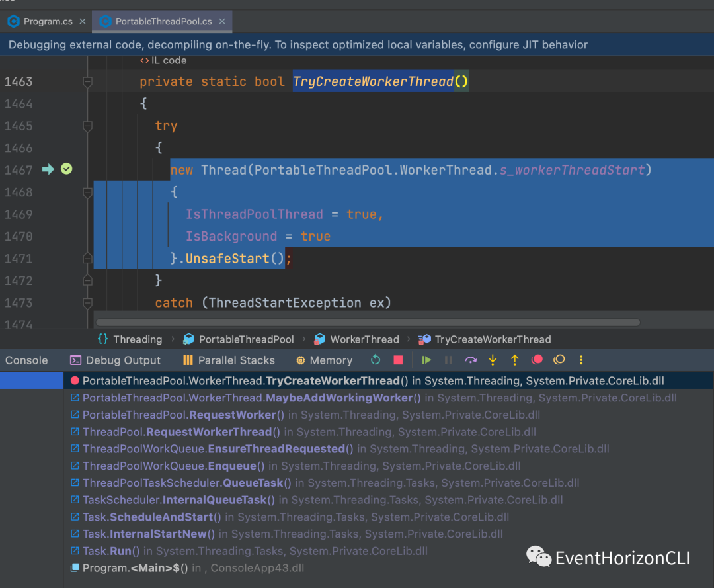Open the debug toolbar more options menu
This screenshot has height=588, width=714.
[581, 360]
